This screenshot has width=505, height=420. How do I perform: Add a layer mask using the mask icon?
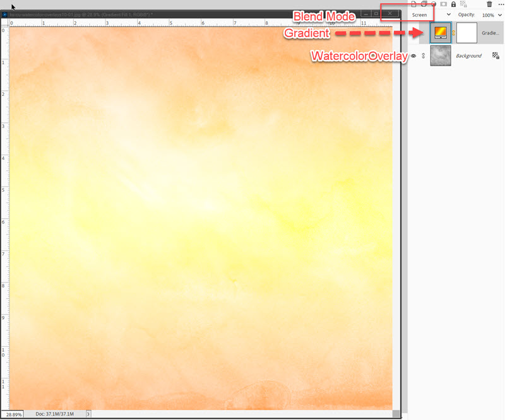[x=444, y=4]
